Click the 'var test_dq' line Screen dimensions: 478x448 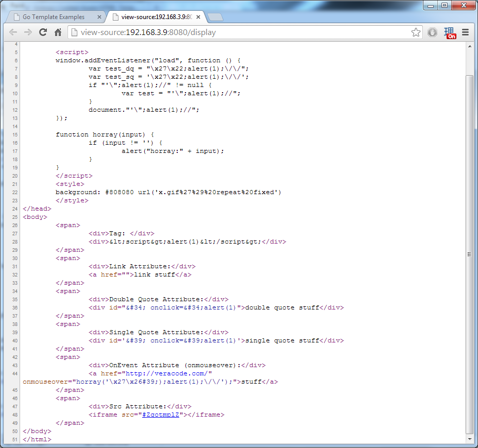coord(168,69)
